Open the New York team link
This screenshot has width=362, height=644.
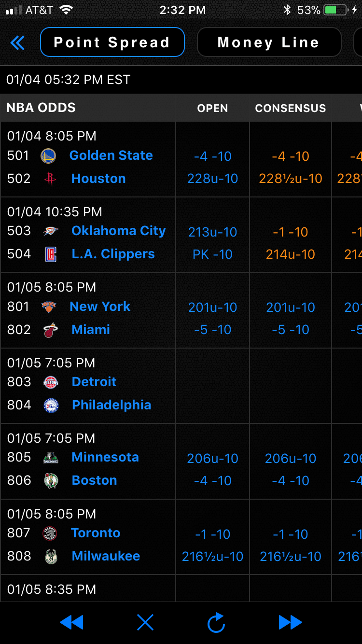[100, 307]
